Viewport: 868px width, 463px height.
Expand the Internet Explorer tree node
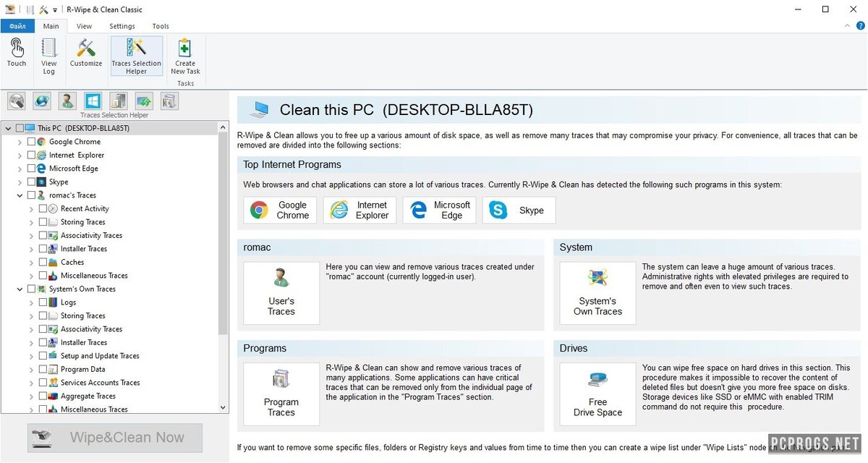(x=20, y=155)
